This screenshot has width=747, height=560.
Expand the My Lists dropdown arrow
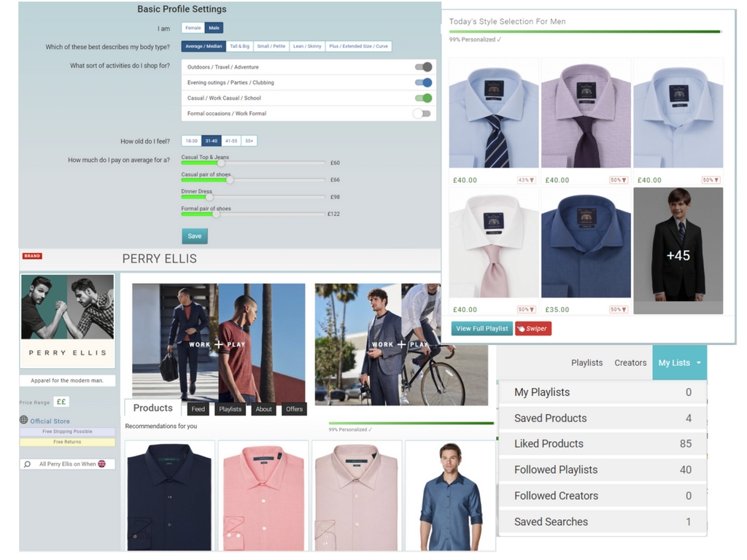point(699,363)
